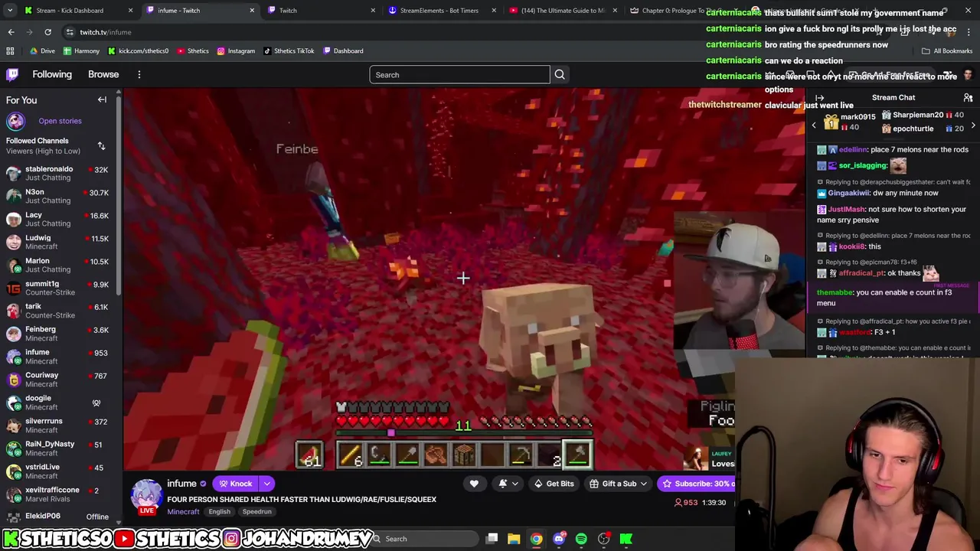Screen dimensions: 980x551
Task: Click the Knock button
Action: pyautogui.click(x=235, y=484)
